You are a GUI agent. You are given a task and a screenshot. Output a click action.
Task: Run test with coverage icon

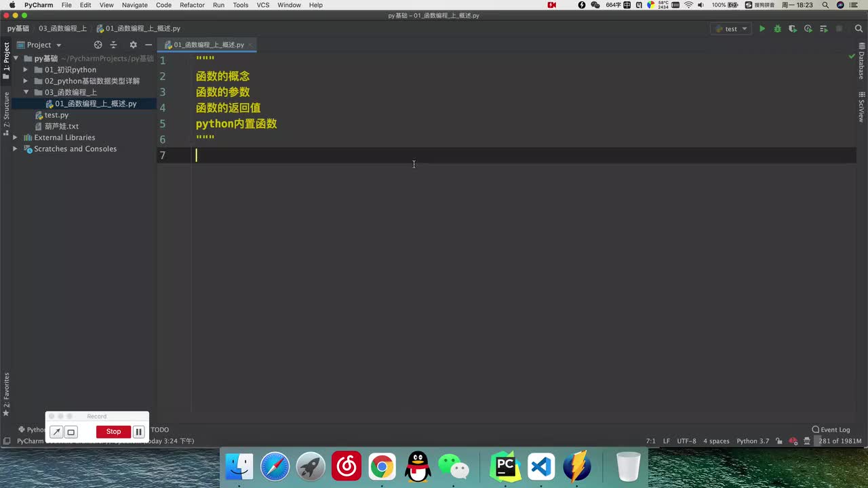(x=792, y=28)
